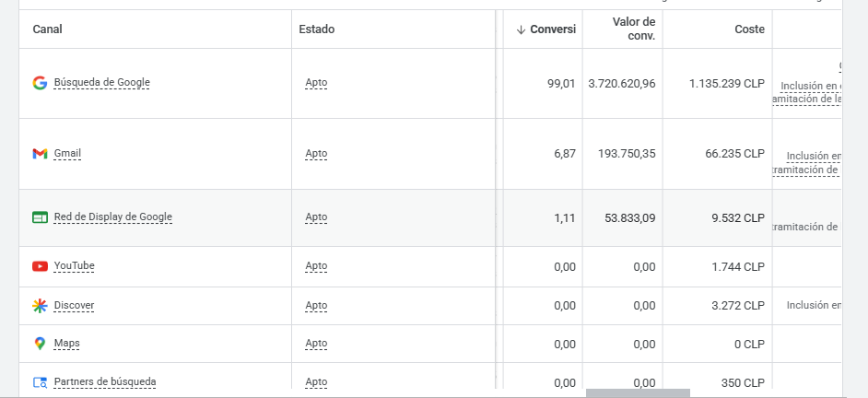Viewport: 868px width, 398px height.
Task: Open the Gmail channel link
Action: point(67,154)
